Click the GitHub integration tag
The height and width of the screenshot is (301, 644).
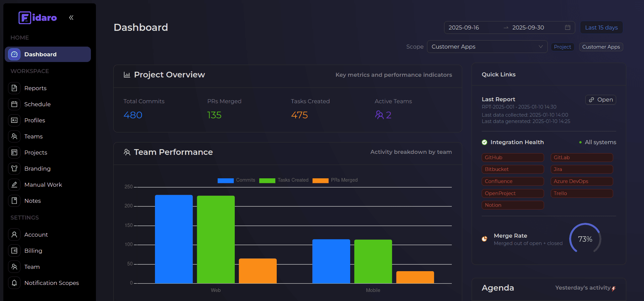(x=512, y=158)
